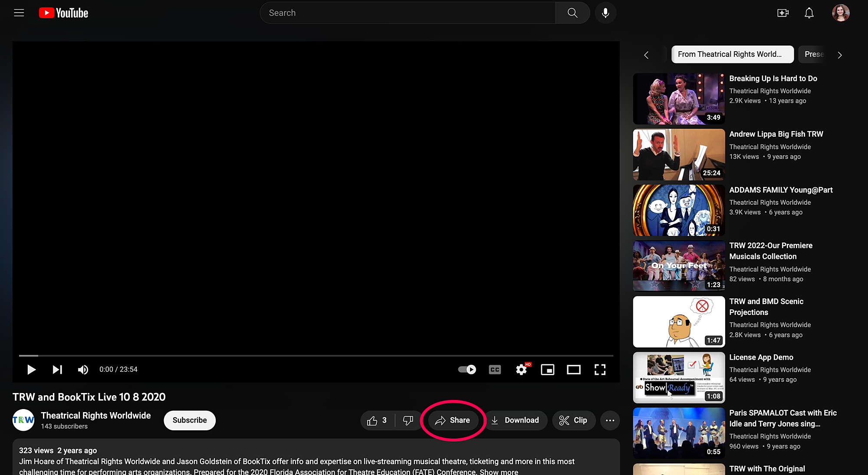Open the scenic projections cartoon thumbnail
868x475 pixels.
pyautogui.click(x=679, y=322)
